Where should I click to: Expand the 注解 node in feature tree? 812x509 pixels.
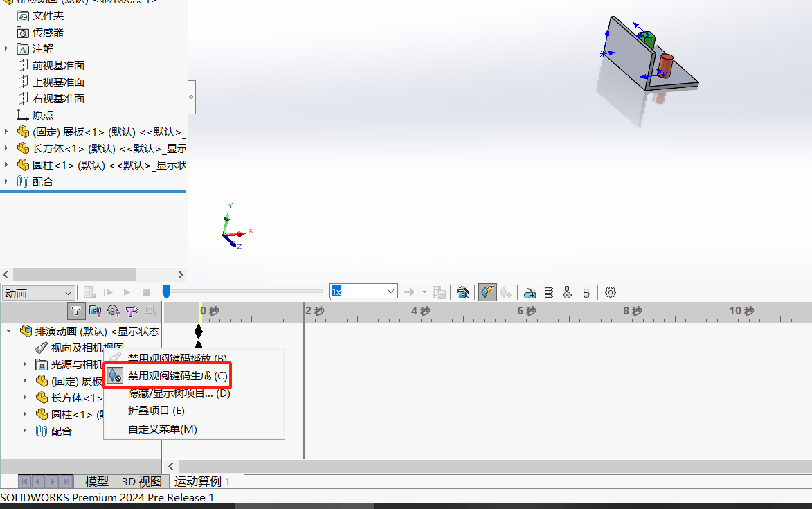6,48
